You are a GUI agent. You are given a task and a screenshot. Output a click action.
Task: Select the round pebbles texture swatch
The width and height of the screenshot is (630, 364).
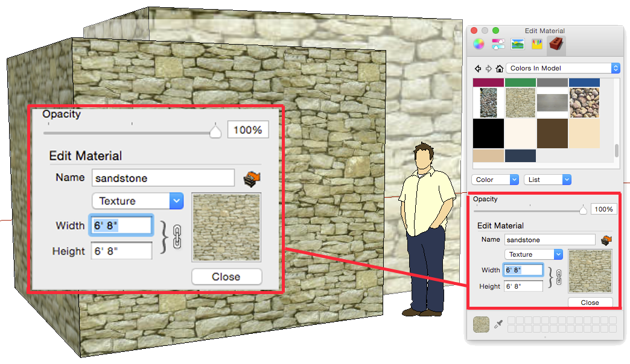coord(584,102)
